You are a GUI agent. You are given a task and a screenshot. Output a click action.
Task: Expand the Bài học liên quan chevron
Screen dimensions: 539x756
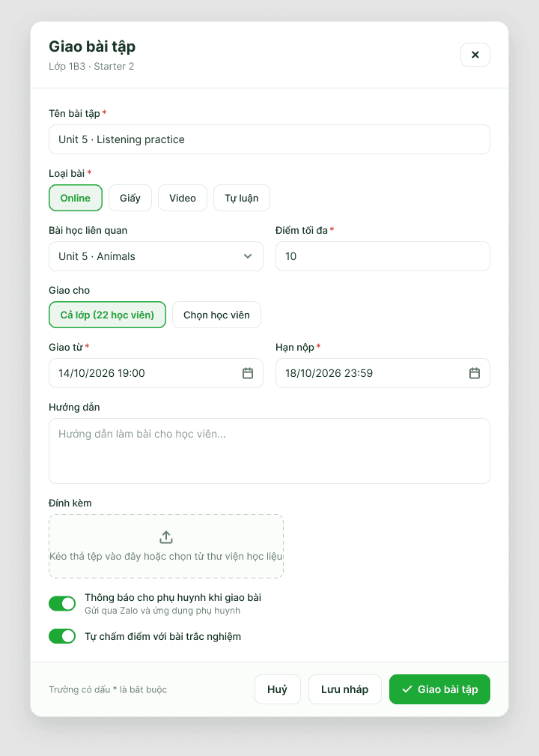[248, 256]
